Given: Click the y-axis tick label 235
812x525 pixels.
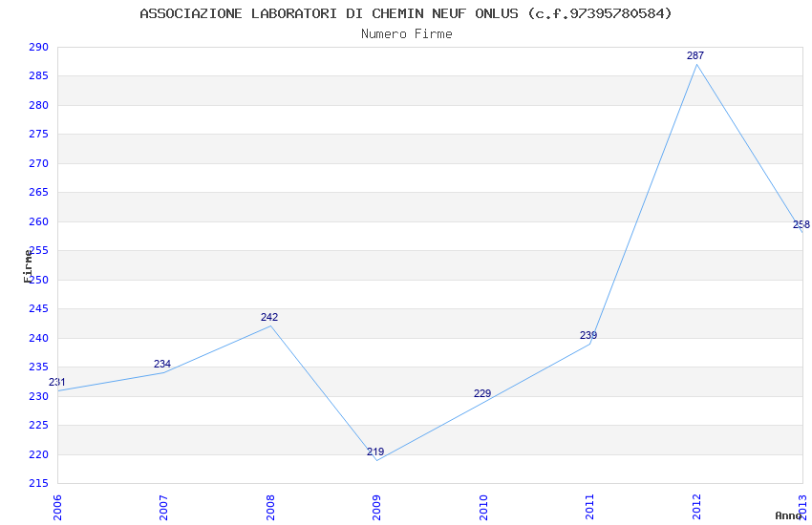Looking at the screenshot, I should pos(38,367).
